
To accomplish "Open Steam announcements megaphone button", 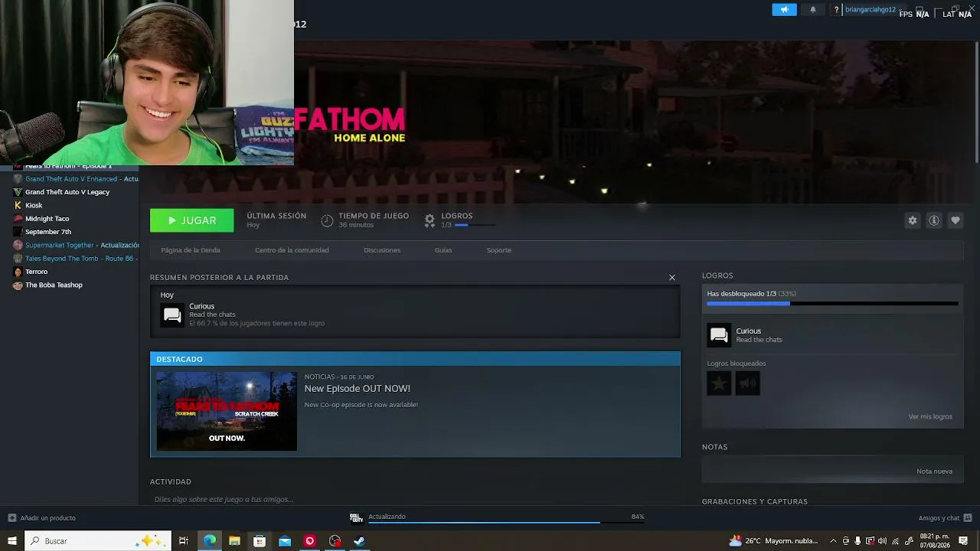I will pos(784,10).
